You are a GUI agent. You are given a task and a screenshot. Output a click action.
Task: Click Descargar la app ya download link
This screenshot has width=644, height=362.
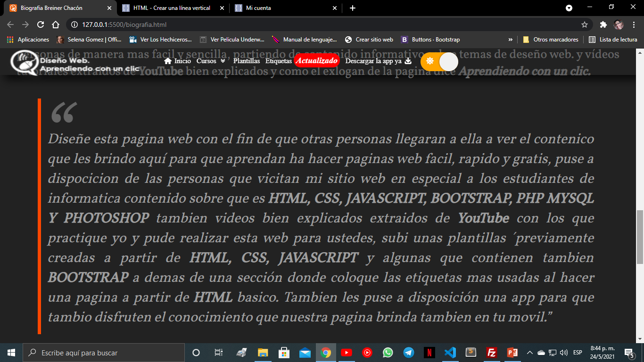pyautogui.click(x=379, y=61)
